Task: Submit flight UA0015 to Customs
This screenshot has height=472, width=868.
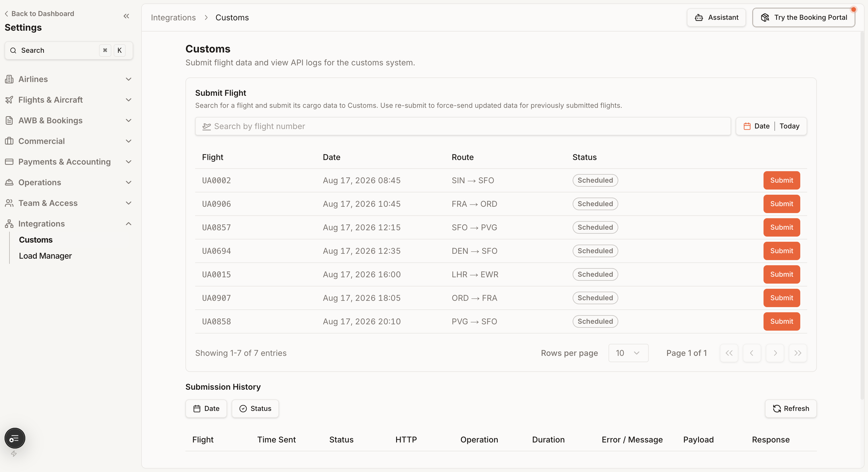Action: click(x=781, y=274)
